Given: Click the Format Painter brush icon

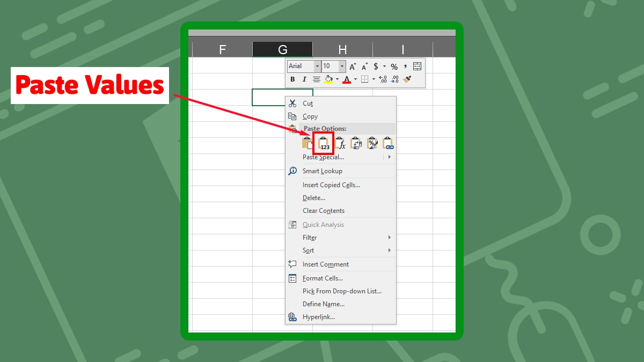Looking at the screenshot, I should coord(407,79).
